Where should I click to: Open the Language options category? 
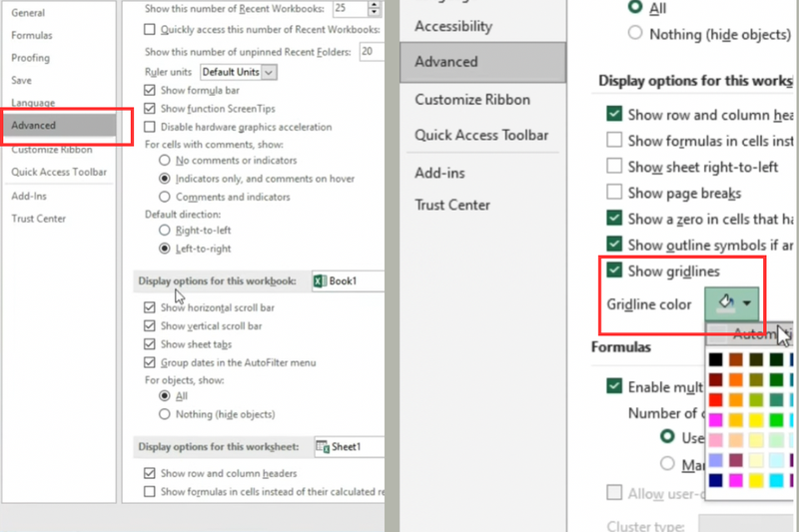pyautogui.click(x=33, y=103)
